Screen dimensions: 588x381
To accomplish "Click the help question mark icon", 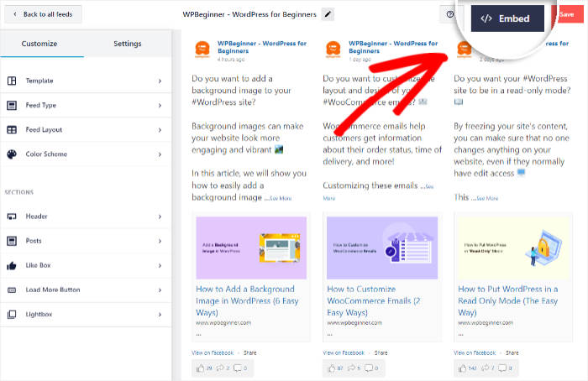I will pyautogui.click(x=450, y=14).
